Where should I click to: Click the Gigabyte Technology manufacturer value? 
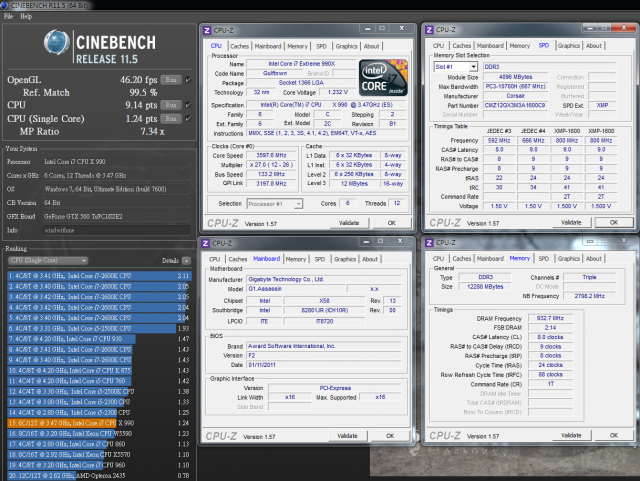click(x=324, y=279)
